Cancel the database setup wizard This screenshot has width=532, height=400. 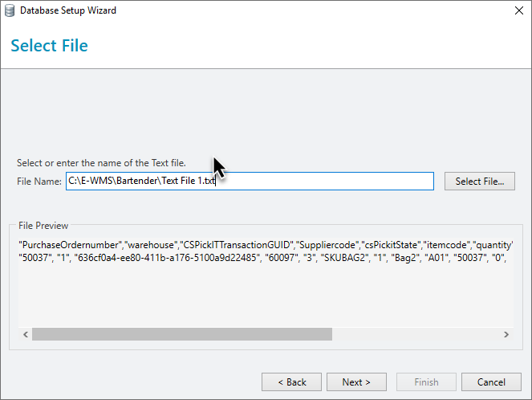(x=491, y=382)
